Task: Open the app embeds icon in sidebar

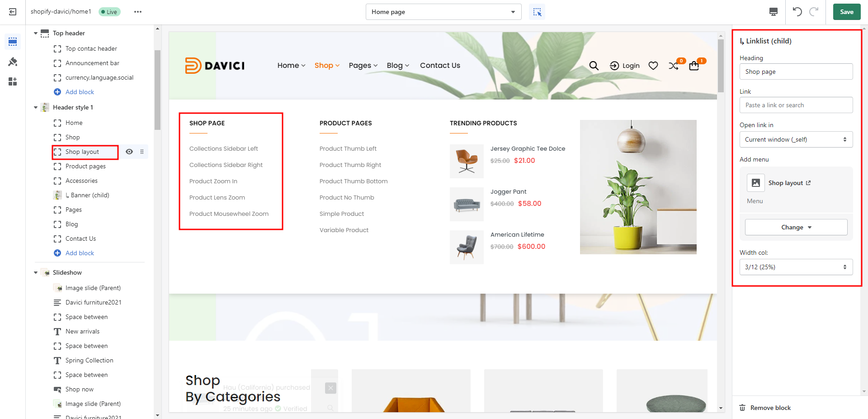Action: coord(13,81)
